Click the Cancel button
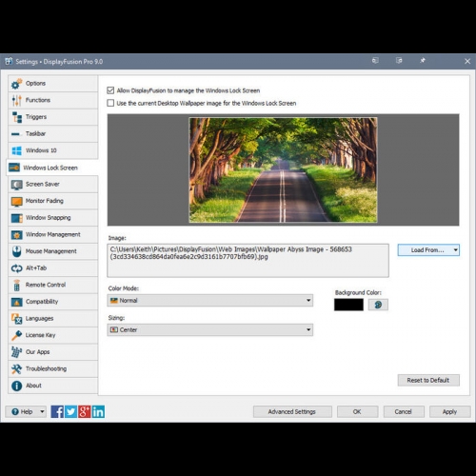The height and width of the screenshot is (476, 476). [404, 412]
